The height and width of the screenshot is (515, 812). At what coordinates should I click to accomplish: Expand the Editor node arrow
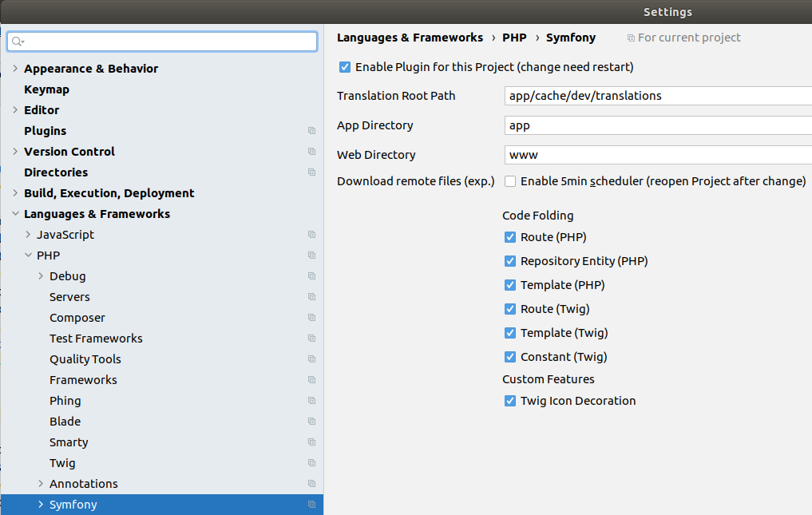pyautogui.click(x=15, y=110)
